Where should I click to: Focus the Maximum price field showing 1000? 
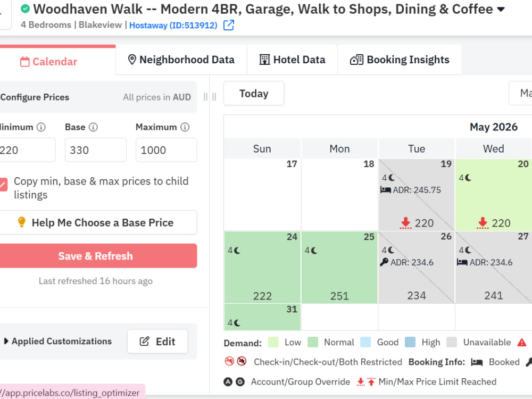click(x=166, y=150)
